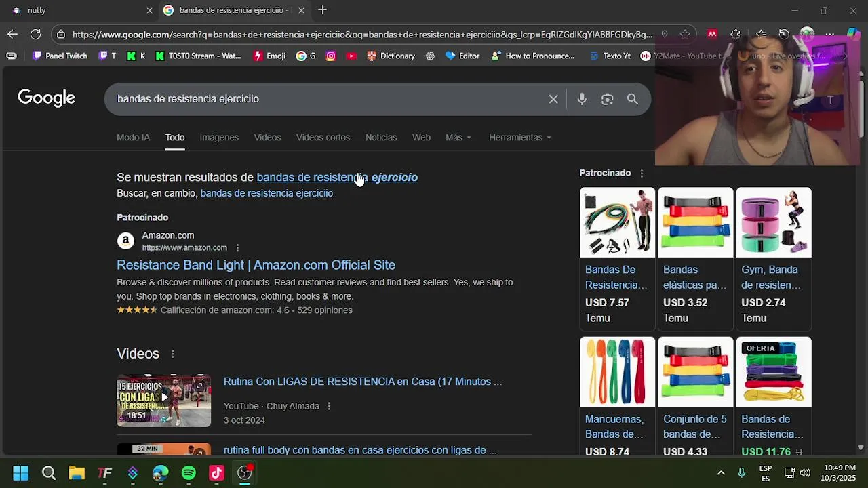Screen dimensions: 868x488
Task: Open options menu beside Videos heading
Action: pyautogui.click(x=172, y=354)
